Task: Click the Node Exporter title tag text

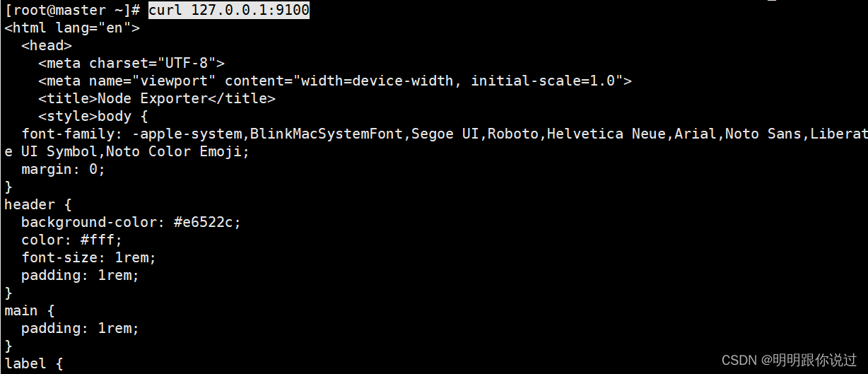Action: 157,98
